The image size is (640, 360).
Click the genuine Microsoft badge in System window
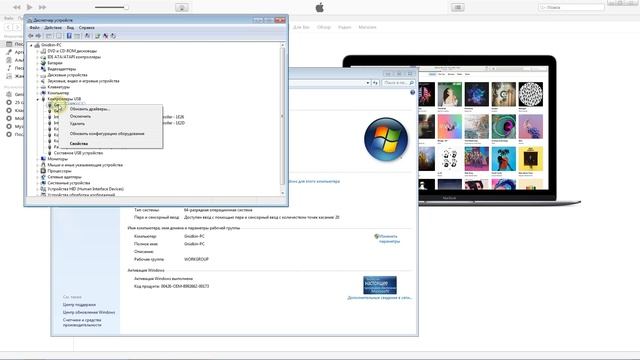(x=380, y=285)
